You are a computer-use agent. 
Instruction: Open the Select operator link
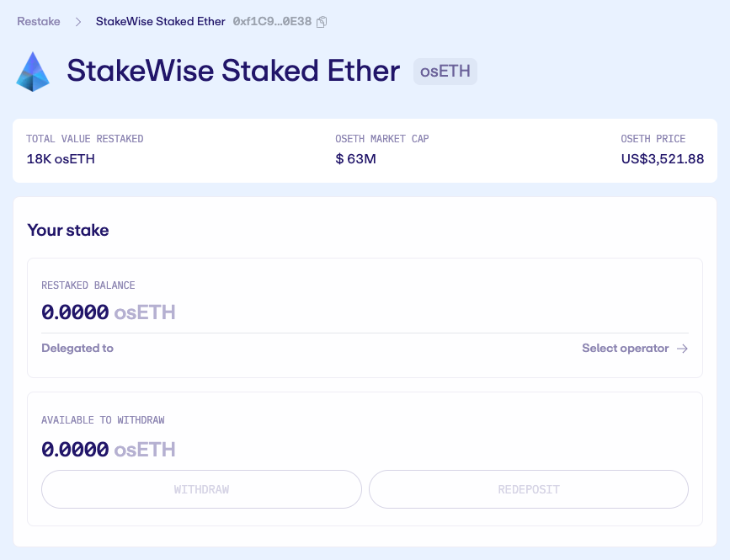coord(635,348)
